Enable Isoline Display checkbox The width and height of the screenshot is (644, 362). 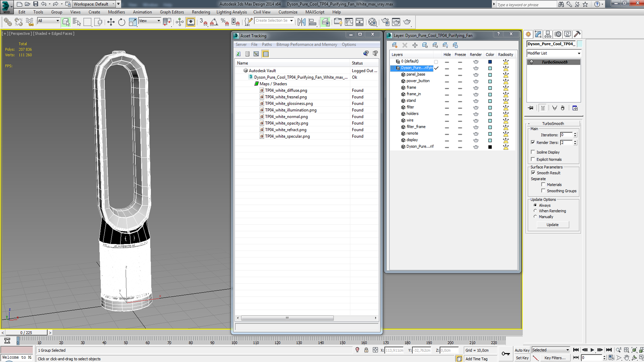[x=533, y=152]
